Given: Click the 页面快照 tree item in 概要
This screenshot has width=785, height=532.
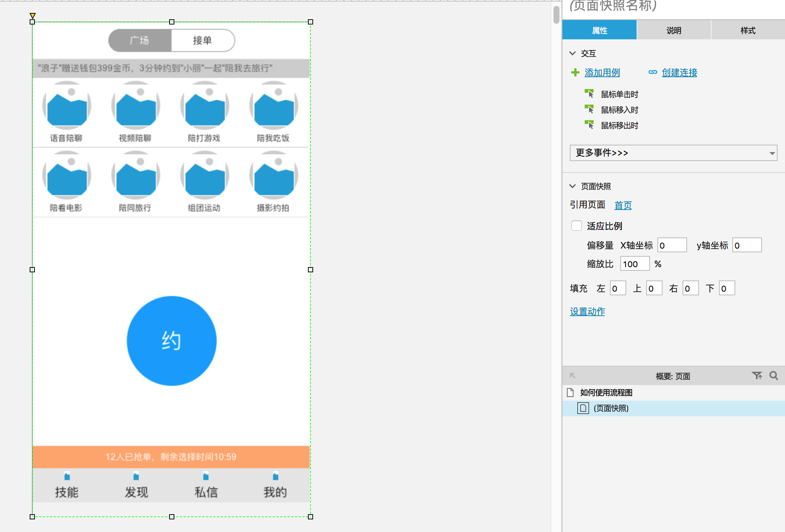Looking at the screenshot, I should [x=612, y=408].
